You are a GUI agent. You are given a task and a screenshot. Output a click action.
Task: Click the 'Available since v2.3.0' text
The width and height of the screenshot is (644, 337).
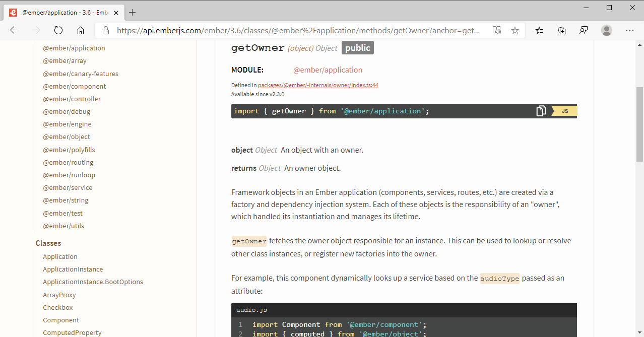[257, 94]
